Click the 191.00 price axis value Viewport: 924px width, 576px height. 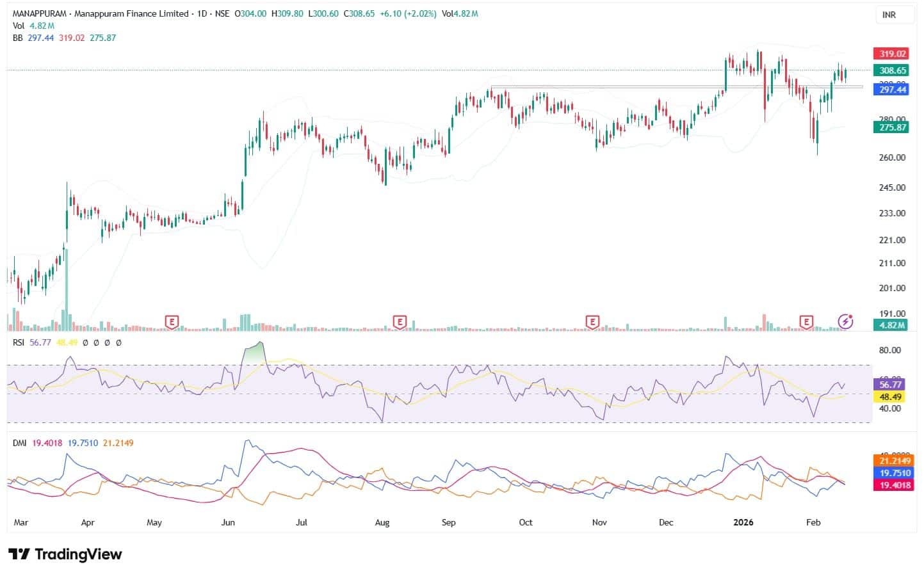(x=893, y=314)
